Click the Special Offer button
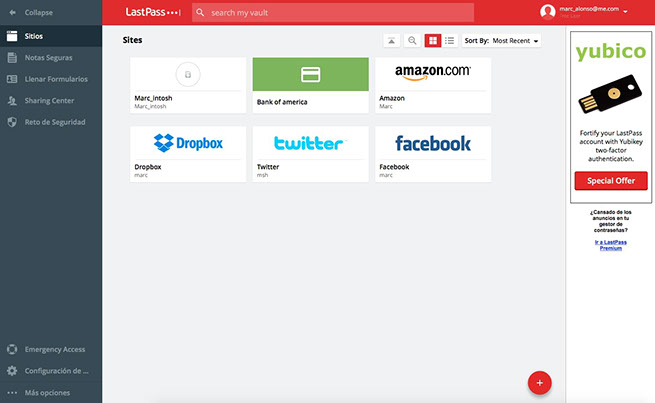The image size is (655, 403). coord(610,181)
